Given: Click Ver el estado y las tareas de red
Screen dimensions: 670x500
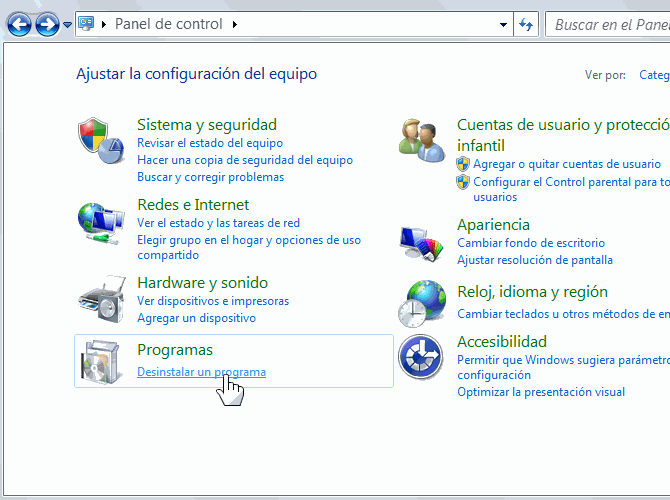Looking at the screenshot, I should 218,223.
